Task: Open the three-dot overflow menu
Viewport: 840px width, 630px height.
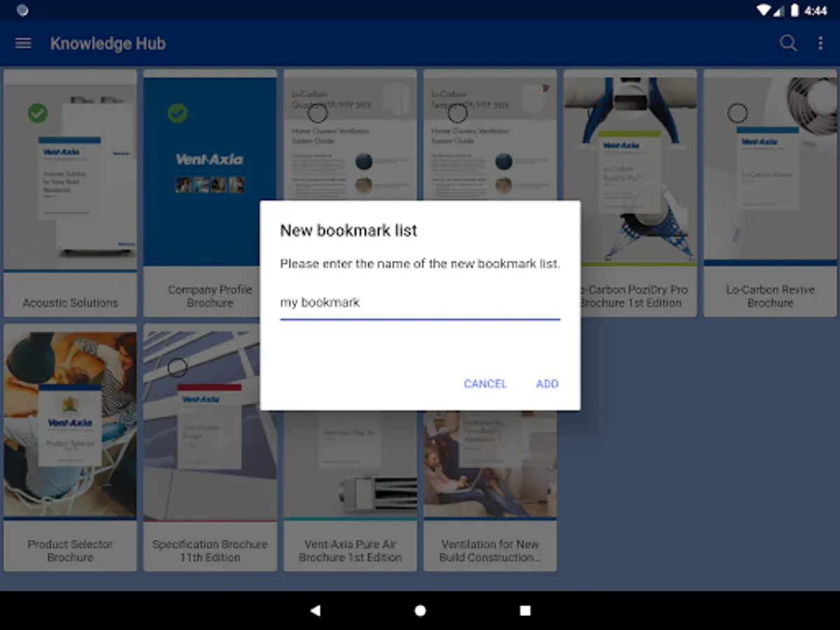Action: pos(820,43)
